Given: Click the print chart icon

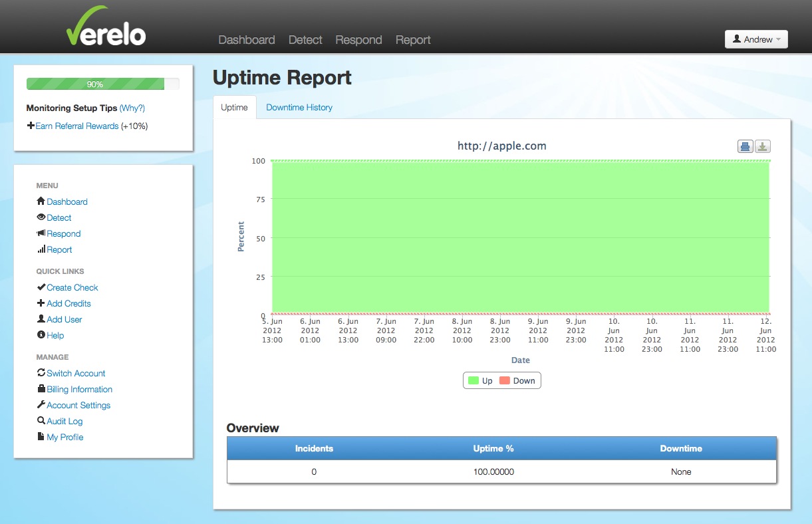Looking at the screenshot, I should coord(745,146).
